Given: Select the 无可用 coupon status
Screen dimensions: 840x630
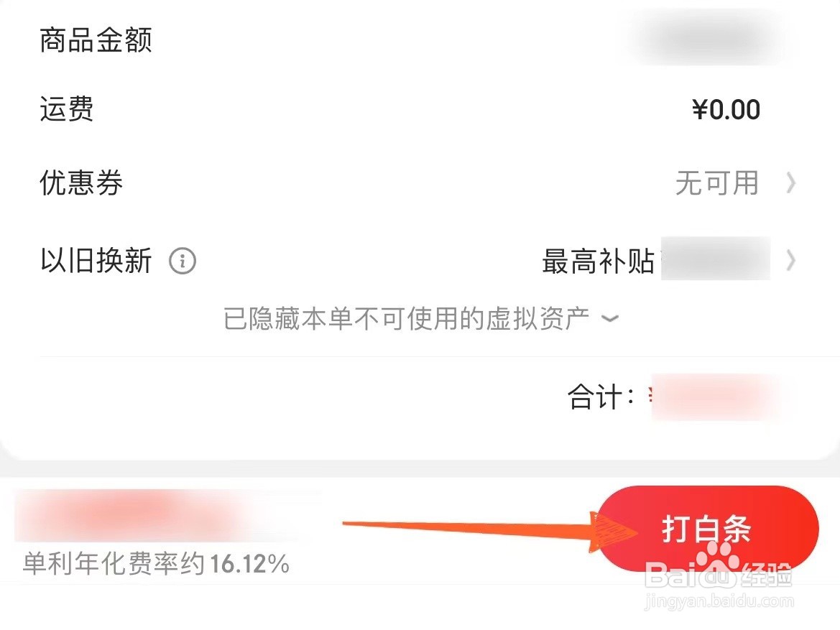Looking at the screenshot, I should [x=717, y=182].
